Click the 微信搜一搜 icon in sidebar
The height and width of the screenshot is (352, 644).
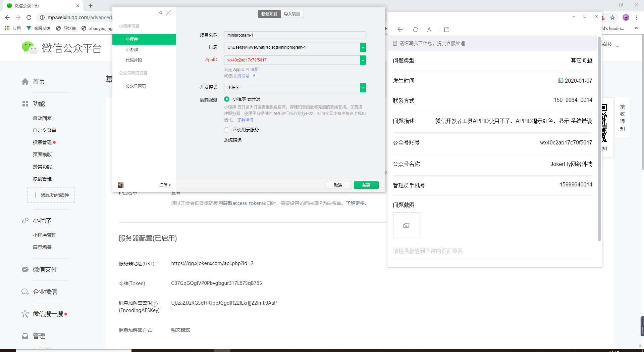tap(25, 314)
